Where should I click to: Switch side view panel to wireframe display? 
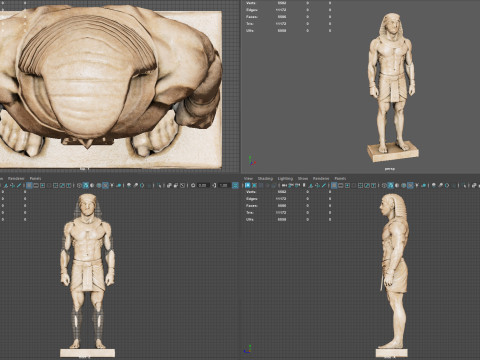click(384, 185)
